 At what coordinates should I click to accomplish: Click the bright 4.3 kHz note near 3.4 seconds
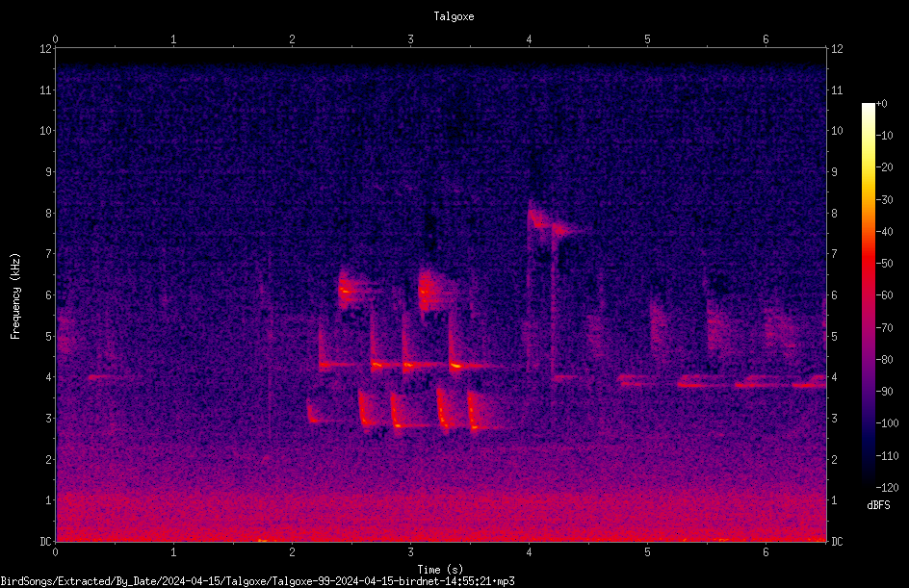[456, 366]
